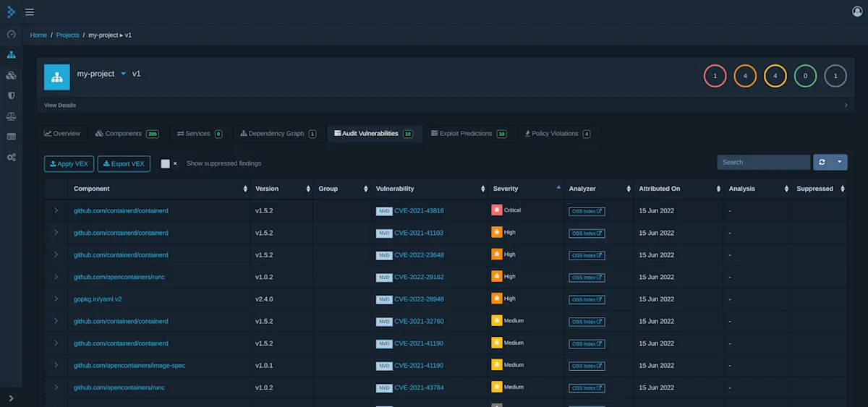Open the Dashboard gauge icon in sidebar

coord(11,34)
